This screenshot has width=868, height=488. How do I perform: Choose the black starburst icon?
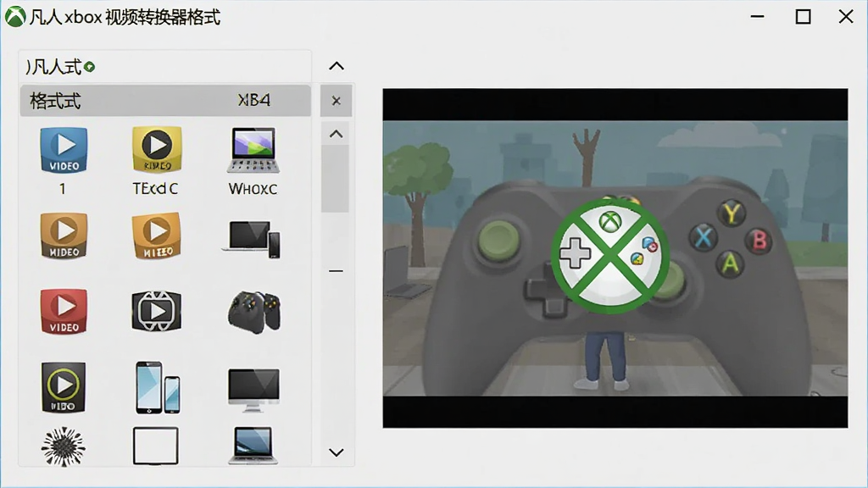pyautogui.click(x=63, y=446)
